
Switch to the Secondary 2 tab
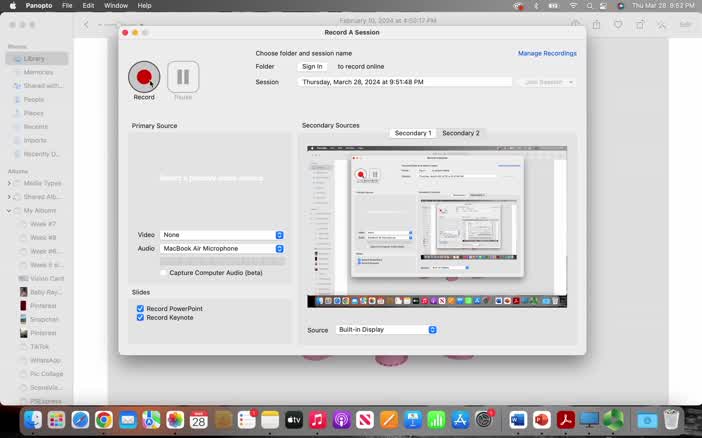460,133
